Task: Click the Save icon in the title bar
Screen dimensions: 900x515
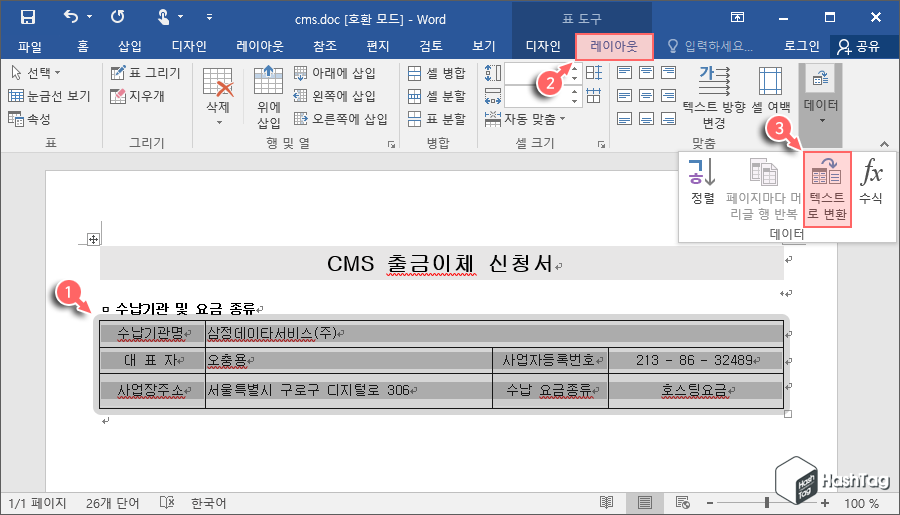Action: [x=28, y=17]
